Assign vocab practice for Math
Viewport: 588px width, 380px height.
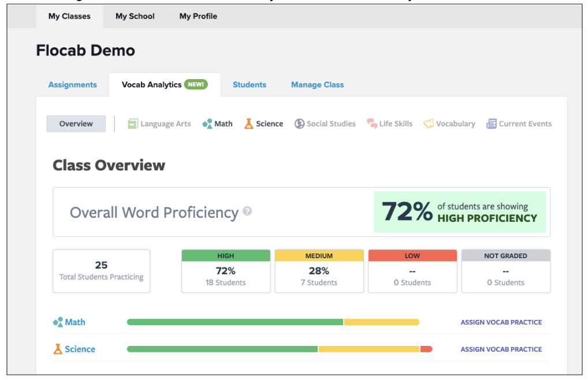pyautogui.click(x=501, y=322)
